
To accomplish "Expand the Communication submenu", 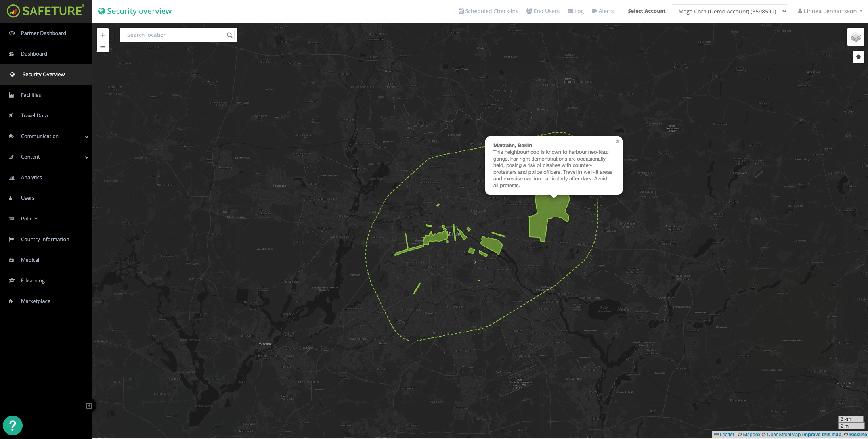I will pyautogui.click(x=86, y=136).
